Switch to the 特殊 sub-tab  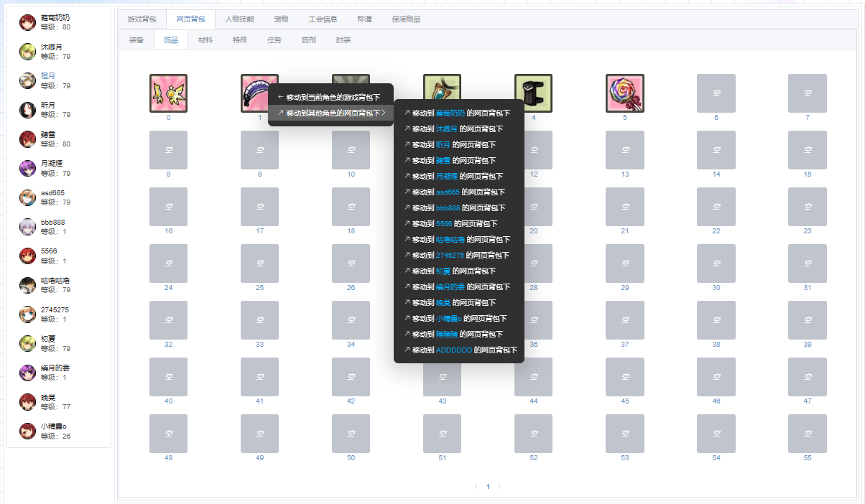coord(240,40)
